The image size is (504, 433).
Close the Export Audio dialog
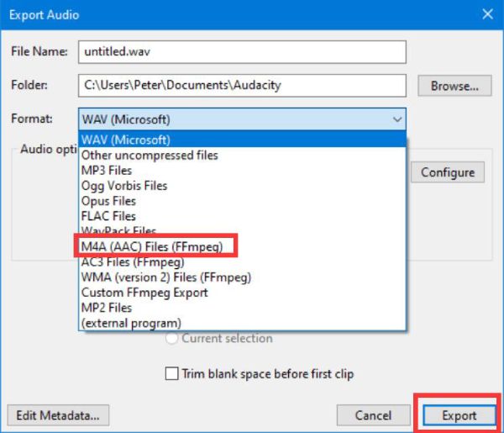pyautogui.click(x=487, y=14)
